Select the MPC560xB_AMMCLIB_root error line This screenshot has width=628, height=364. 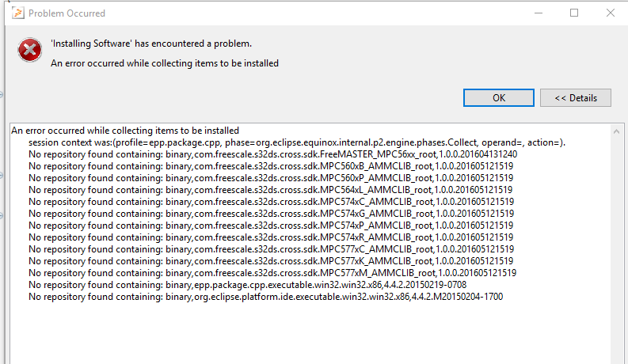270,166
